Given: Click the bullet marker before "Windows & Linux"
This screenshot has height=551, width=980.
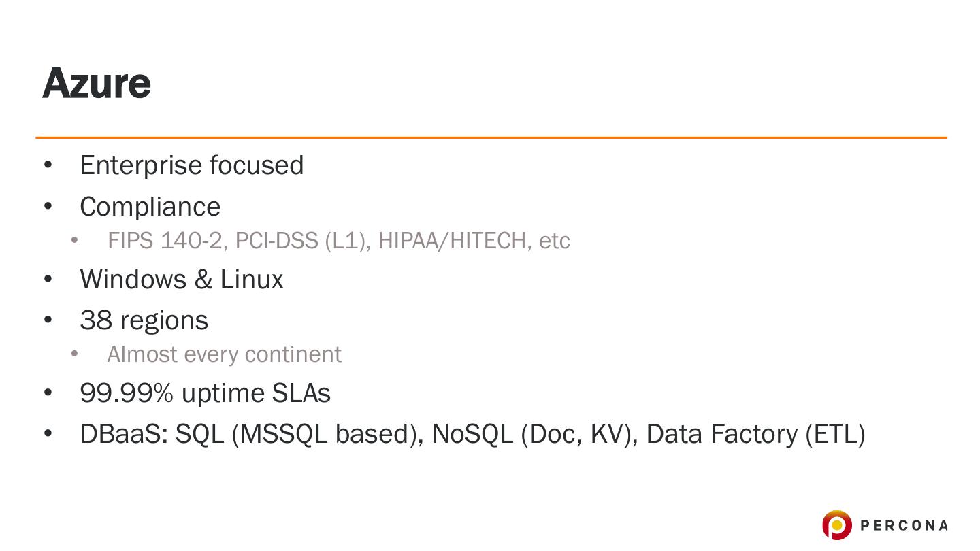Looking at the screenshot, I should pyautogui.click(x=48, y=280).
